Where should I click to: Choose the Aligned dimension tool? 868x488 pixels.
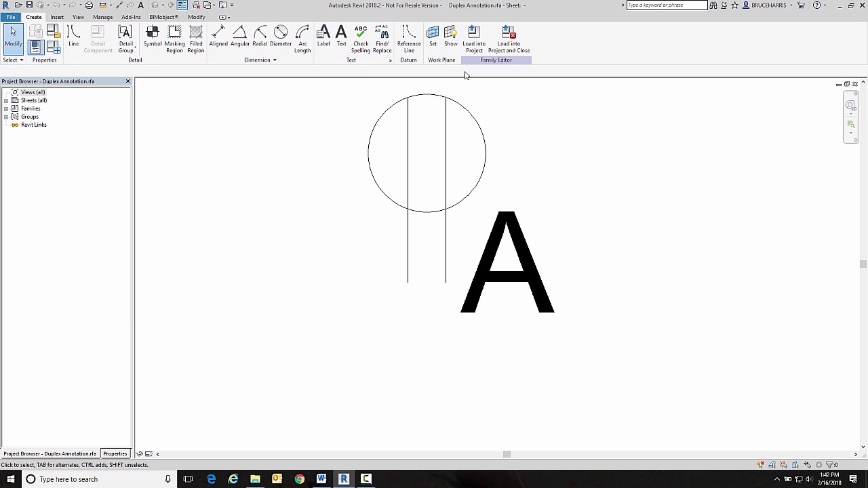pos(218,37)
